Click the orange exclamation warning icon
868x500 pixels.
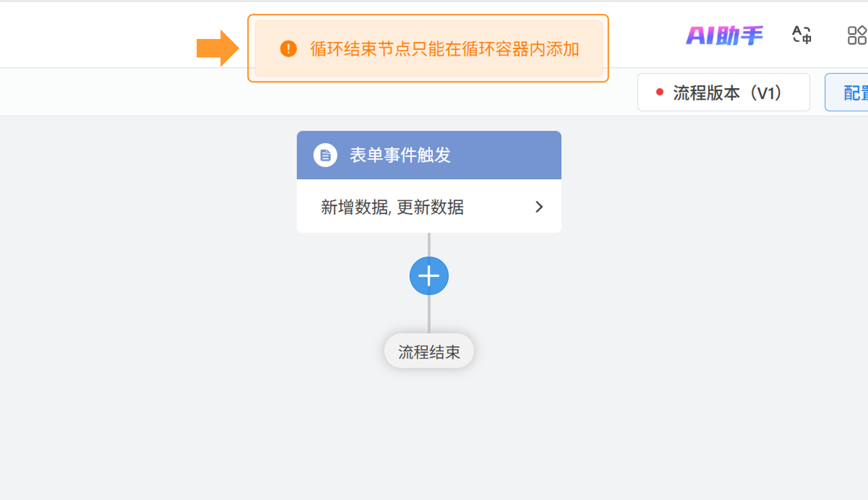tap(288, 49)
